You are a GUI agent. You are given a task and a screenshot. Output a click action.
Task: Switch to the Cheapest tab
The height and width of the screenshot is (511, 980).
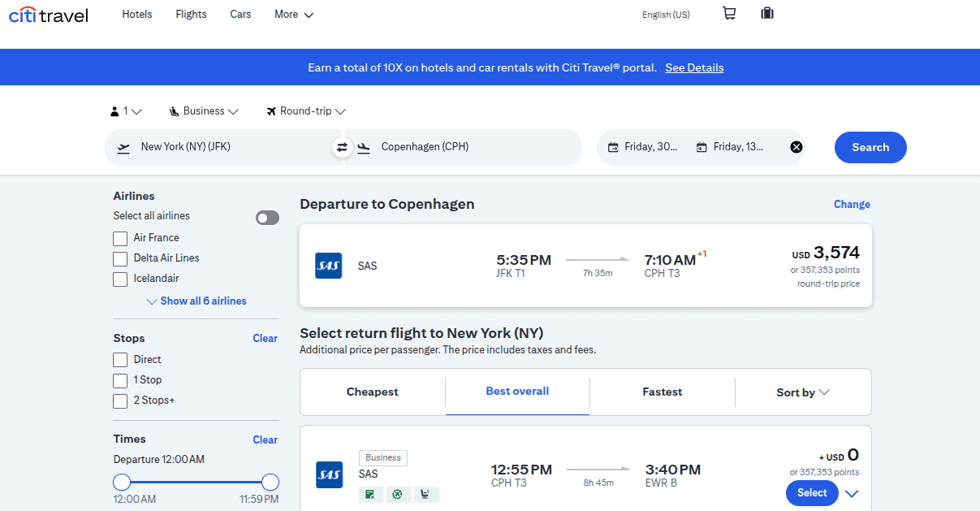coord(372,392)
